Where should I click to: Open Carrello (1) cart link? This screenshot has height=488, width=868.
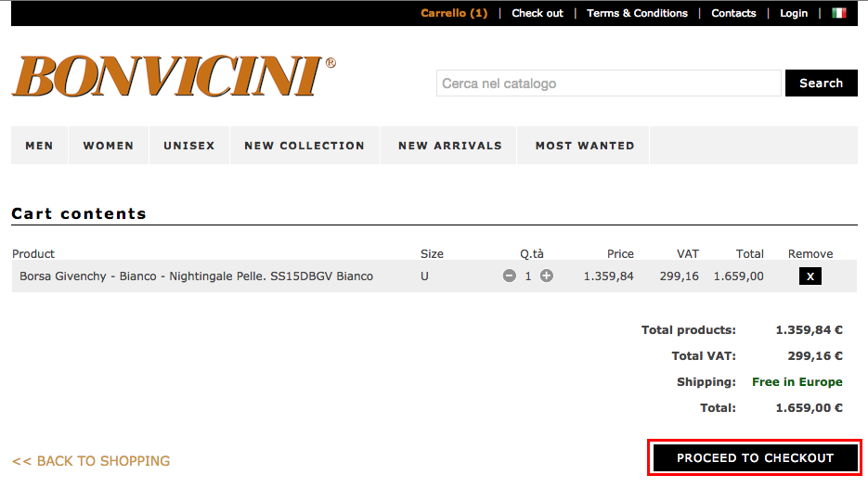tap(454, 13)
